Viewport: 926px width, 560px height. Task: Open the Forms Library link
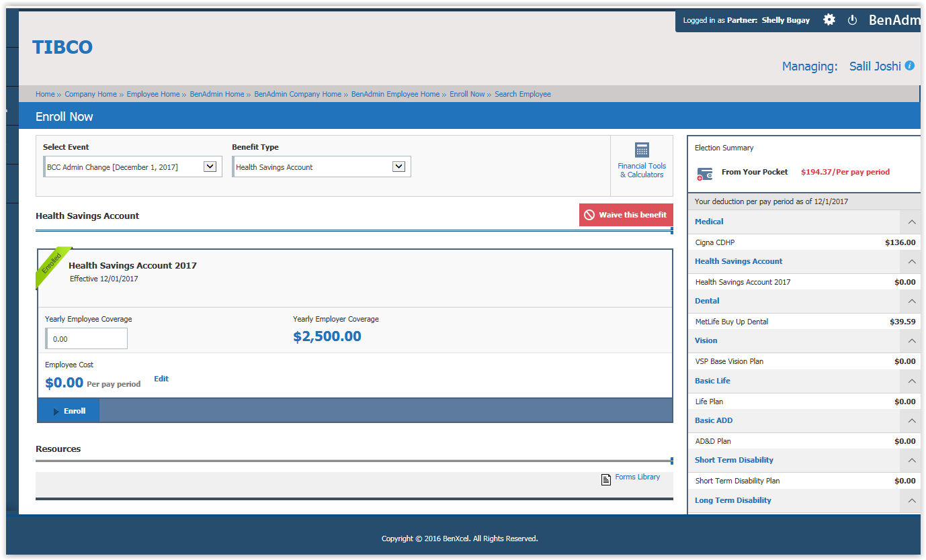pos(637,477)
